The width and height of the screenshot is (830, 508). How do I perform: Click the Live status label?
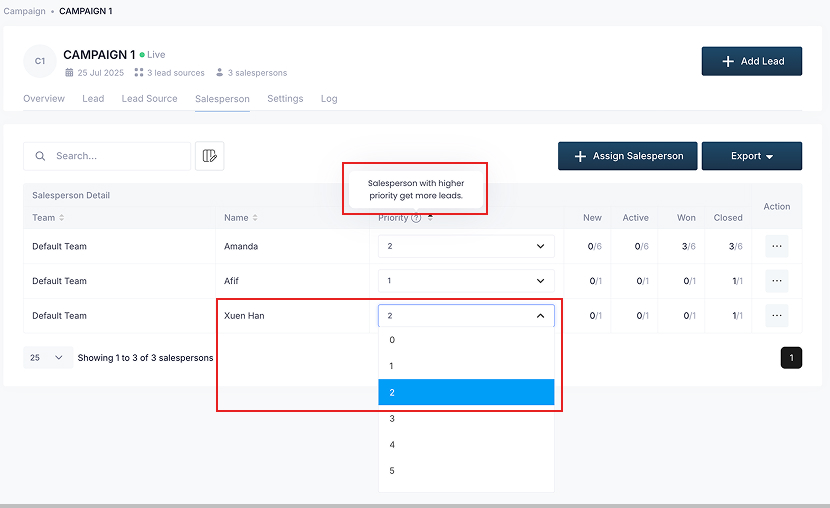click(156, 55)
